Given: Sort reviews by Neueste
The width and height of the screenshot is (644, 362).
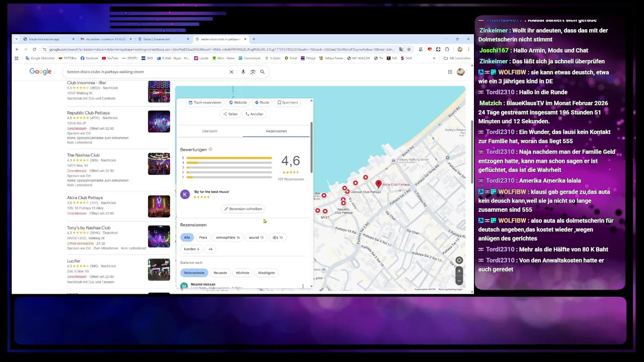Looking at the screenshot, I should point(220,273).
